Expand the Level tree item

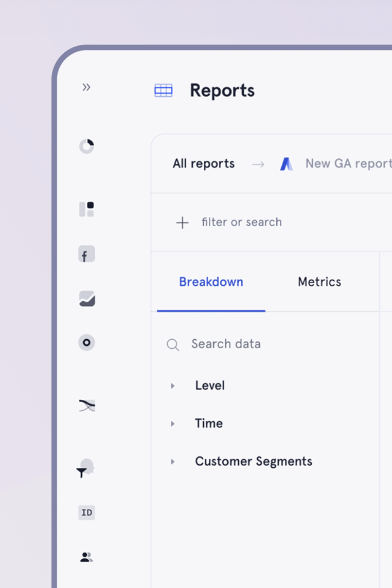(173, 385)
